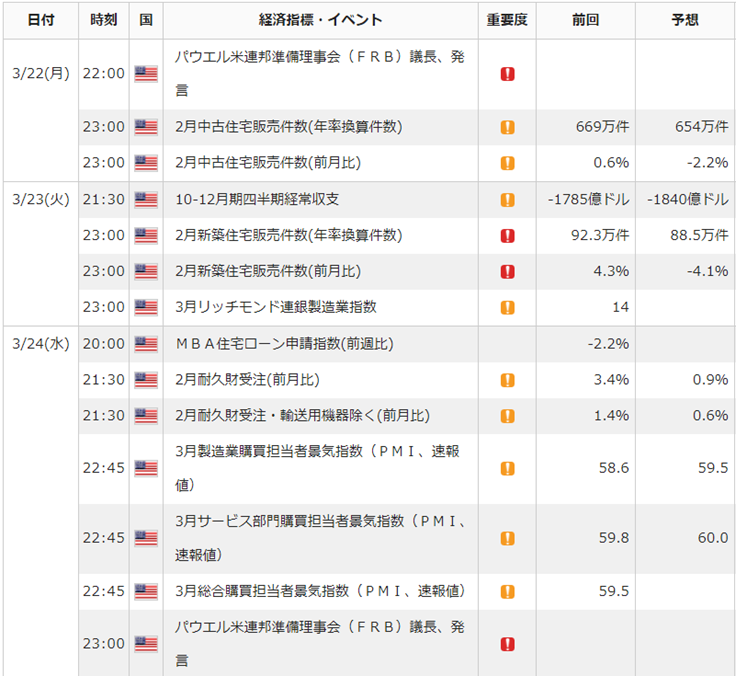The height and width of the screenshot is (676, 736).
Task: Click the 前回 column header
Action: point(586,20)
